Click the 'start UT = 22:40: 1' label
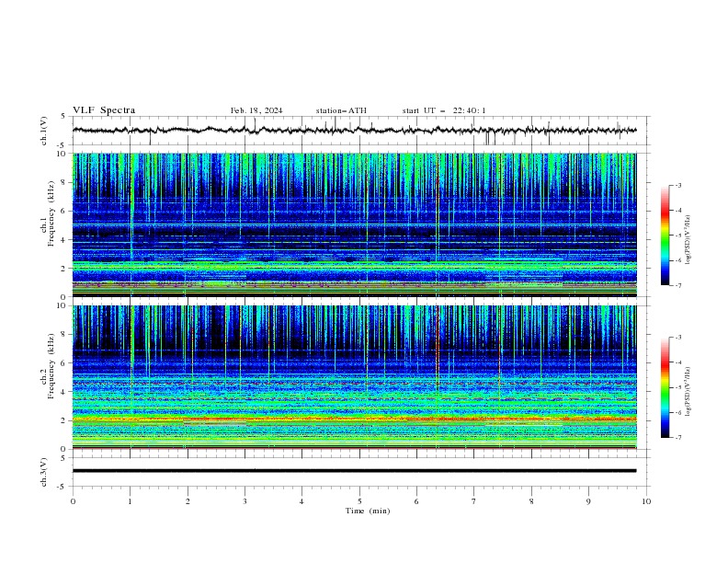The width and height of the screenshot is (728, 563). 444,110
